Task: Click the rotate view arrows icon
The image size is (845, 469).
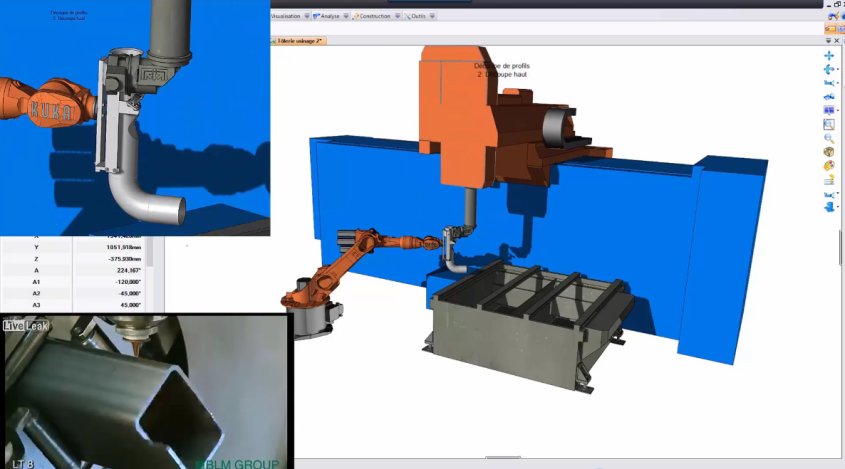Action: 829,70
